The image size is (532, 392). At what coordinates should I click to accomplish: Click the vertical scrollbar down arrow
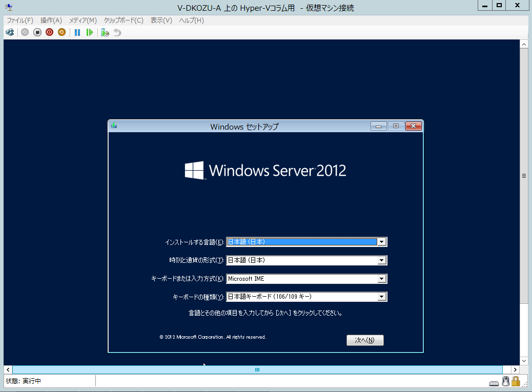(x=524, y=361)
